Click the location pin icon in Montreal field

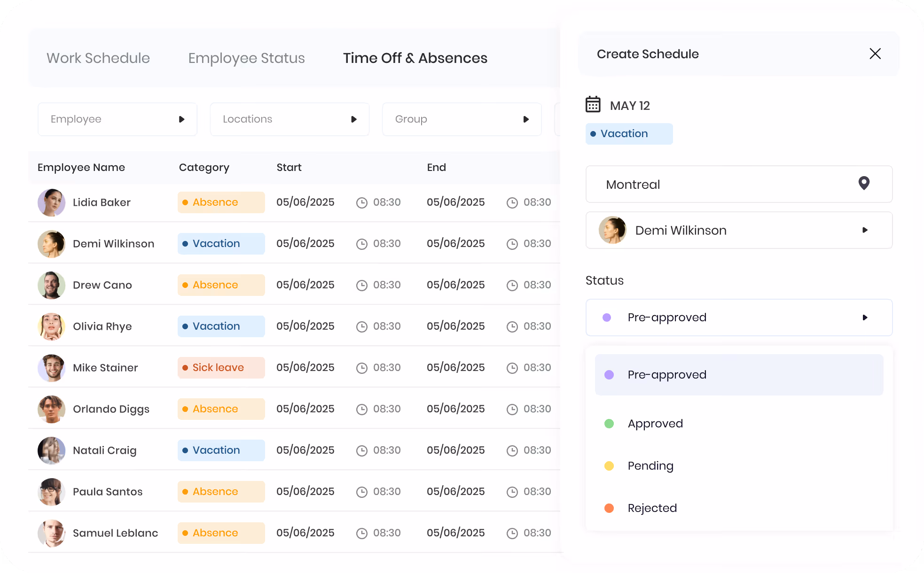coord(864,183)
